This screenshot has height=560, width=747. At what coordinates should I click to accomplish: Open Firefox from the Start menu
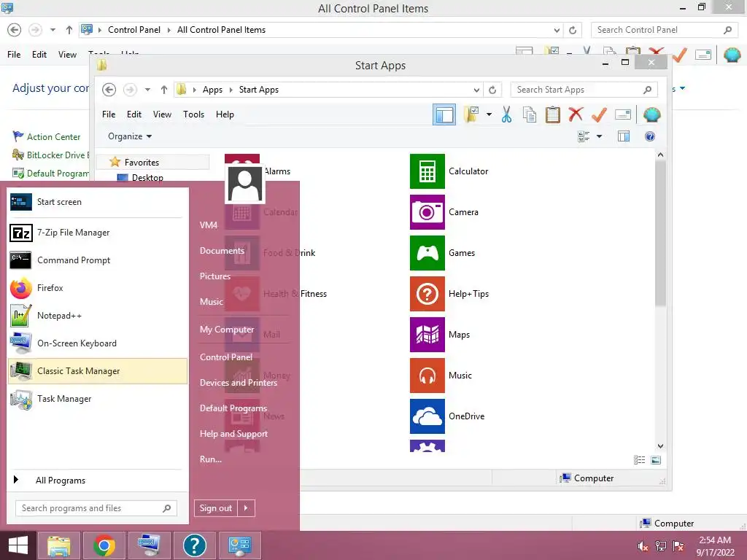pos(98,287)
